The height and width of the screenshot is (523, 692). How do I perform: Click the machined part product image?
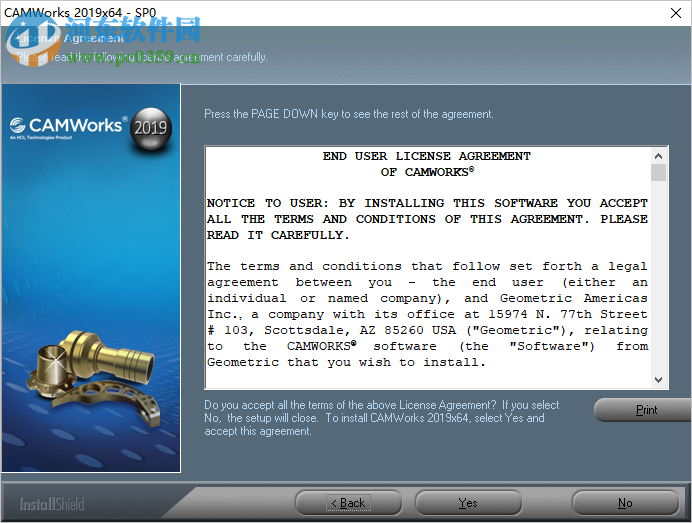(93, 378)
